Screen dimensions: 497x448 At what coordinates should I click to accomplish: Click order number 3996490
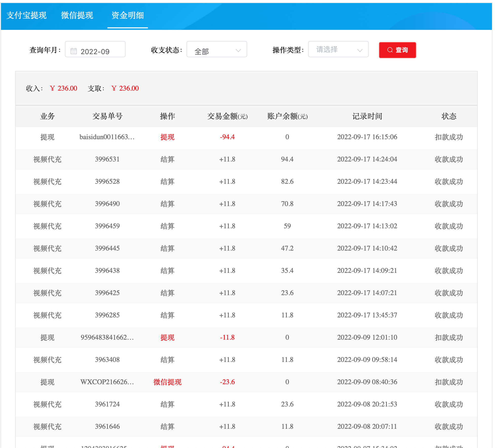[107, 204]
